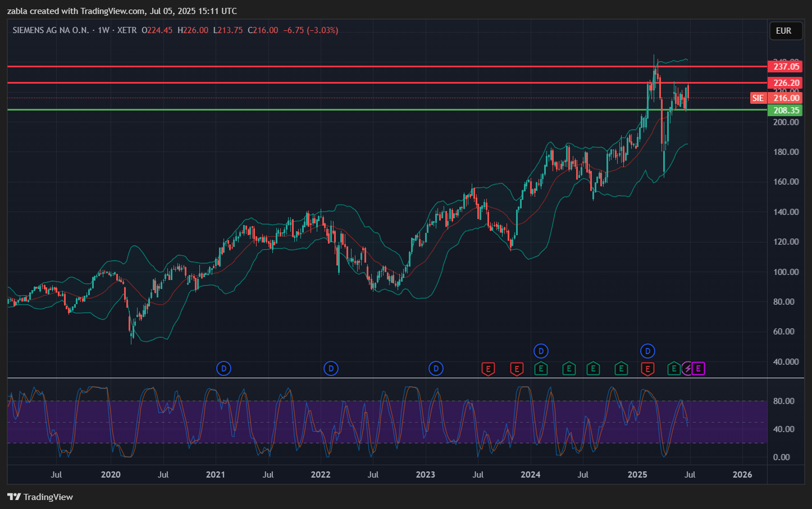The image size is (812, 509).
Task: Click the dividend marker above 2023
Action: click(436, 369)
